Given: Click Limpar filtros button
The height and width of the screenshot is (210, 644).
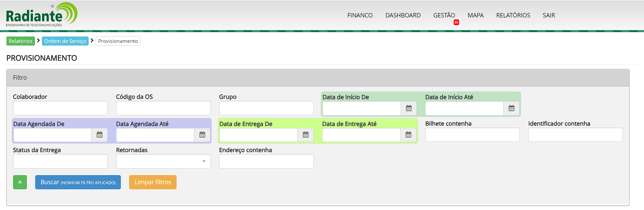Looking at the screenshot, I should pyautogui.click(x=153, y=182).
